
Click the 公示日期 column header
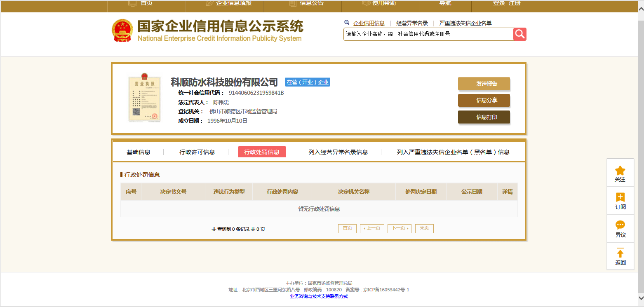pyautogui.click(x=472, y=192)
